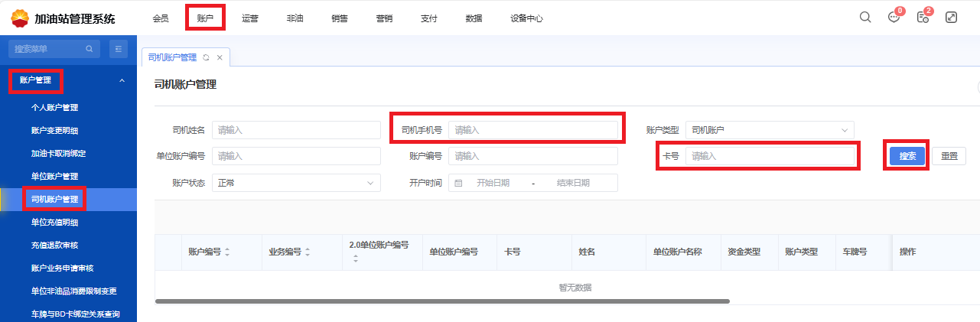Click the 重置 reset button
This screenshot has height=322, width=980.
(949, 156)
